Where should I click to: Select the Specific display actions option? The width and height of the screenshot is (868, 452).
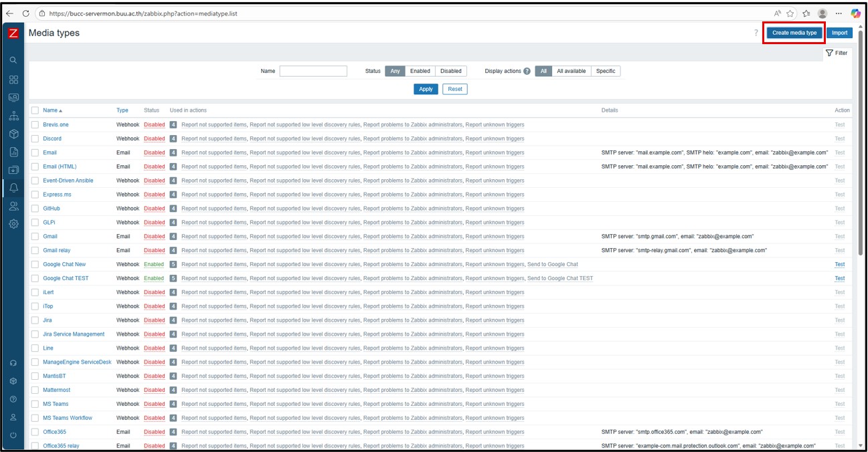pos(606,71)
